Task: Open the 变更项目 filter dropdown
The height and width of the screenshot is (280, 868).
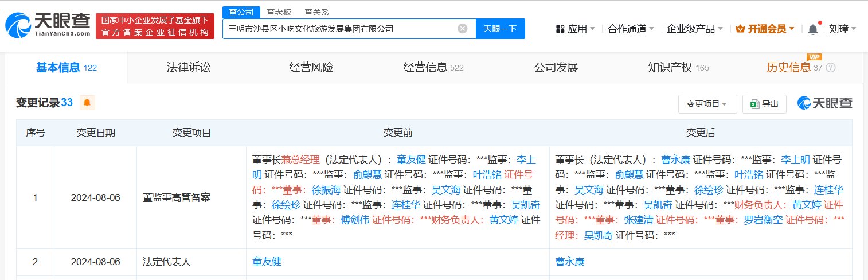Action: [x=707, y=104]
